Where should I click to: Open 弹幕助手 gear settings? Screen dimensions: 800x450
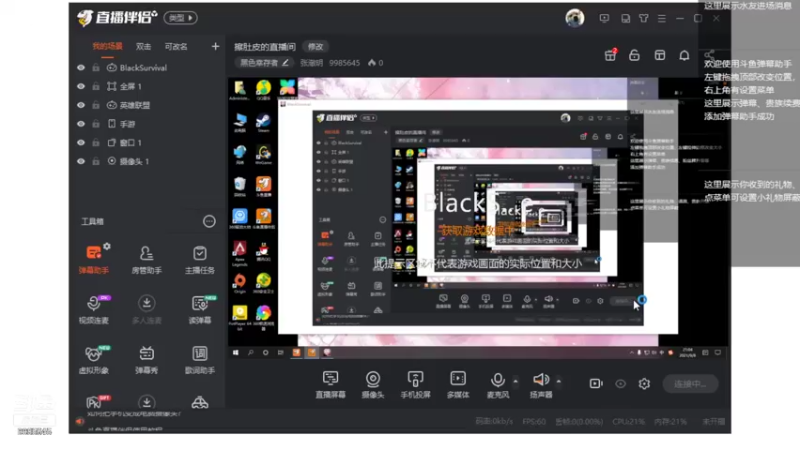107,246
